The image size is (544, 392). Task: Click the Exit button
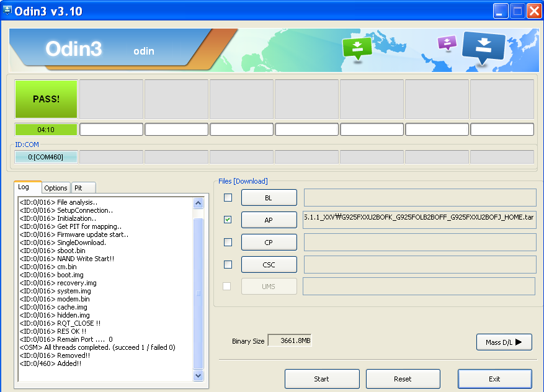coord(495,379)
